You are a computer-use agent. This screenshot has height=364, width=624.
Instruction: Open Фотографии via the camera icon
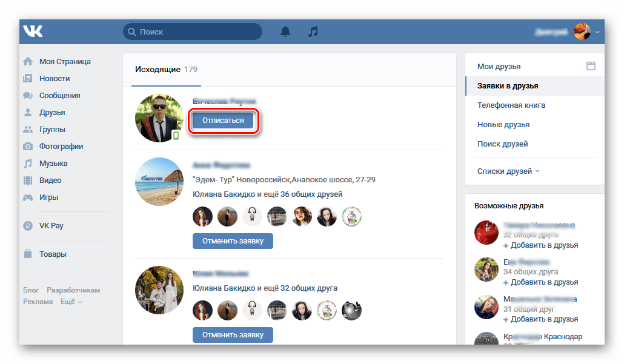pyautogui.click(x=28, y=146)
